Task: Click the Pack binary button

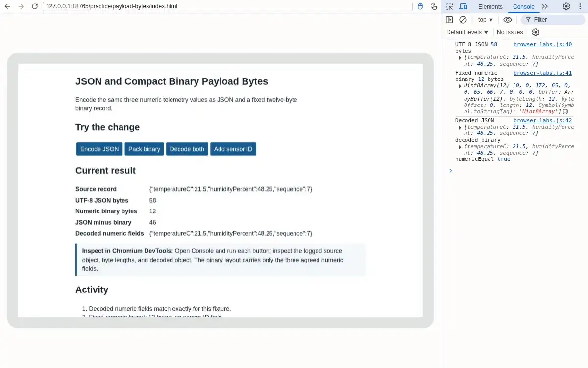Action: click(x=144, y=149)
